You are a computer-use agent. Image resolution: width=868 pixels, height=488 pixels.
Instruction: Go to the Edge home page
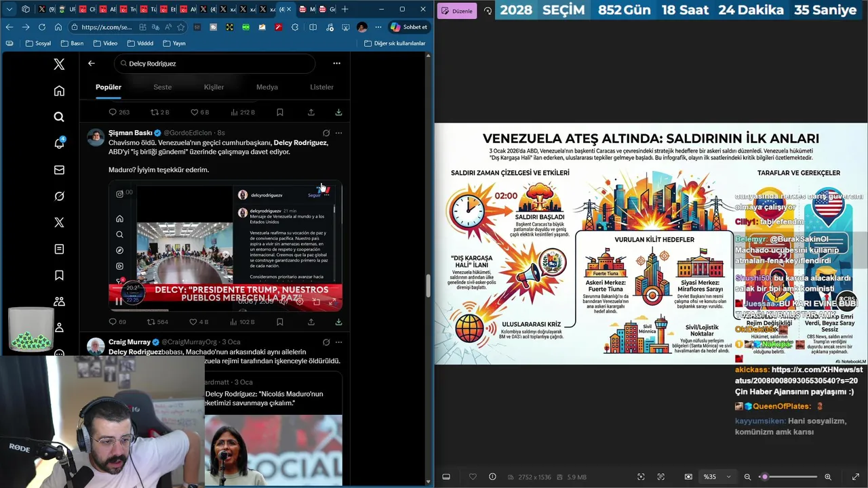58,27
